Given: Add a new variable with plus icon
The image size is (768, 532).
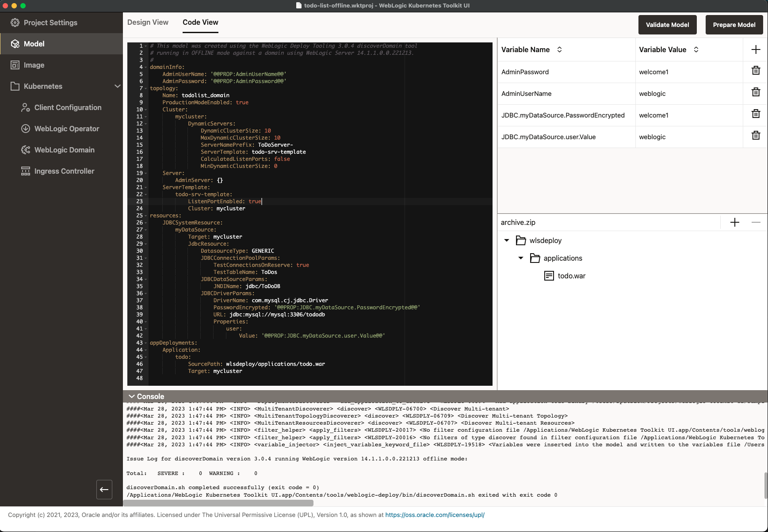Looking at the screenshot, I should tap(756, 49).
